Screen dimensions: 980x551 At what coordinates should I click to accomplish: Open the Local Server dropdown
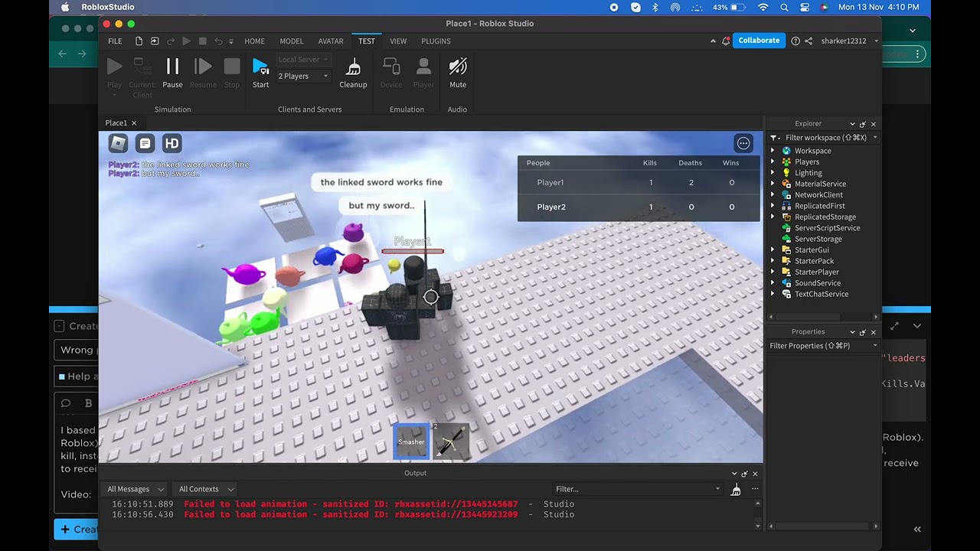click(x=303, y=60)
